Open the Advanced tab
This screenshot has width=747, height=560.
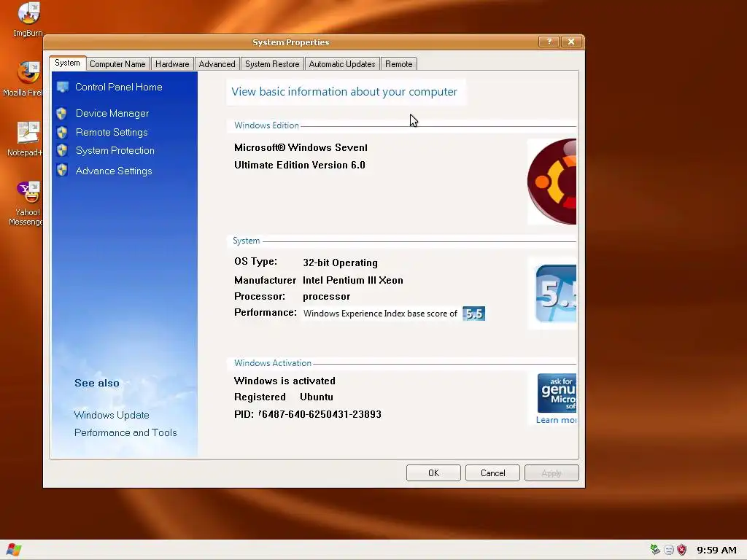217,64
